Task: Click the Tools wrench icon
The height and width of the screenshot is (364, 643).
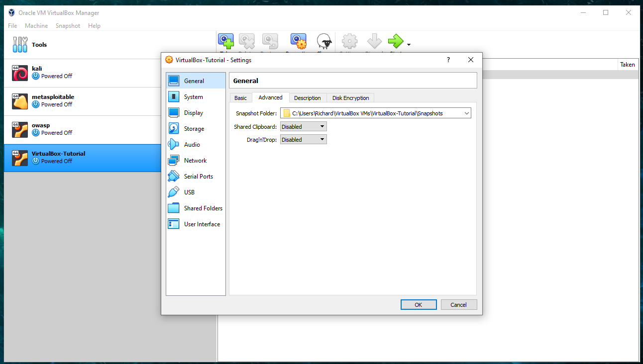Action: pyautogui.click(x=20, y=45)
